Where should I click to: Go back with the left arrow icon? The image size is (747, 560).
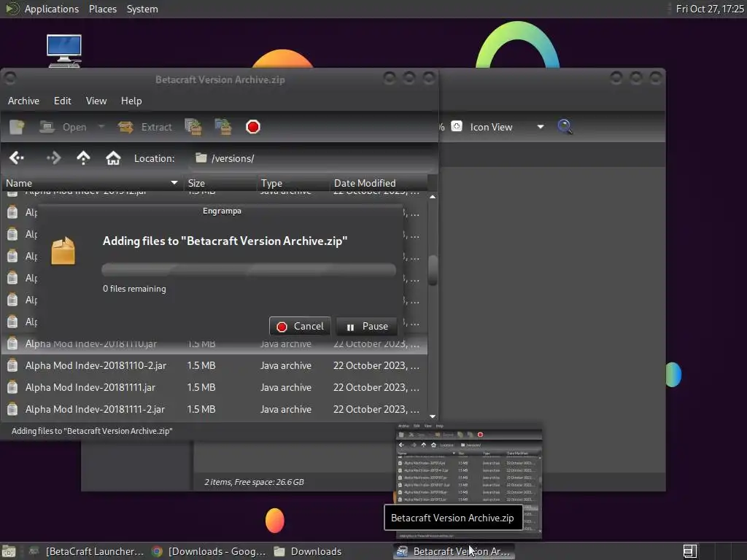[x=17, y=158]
